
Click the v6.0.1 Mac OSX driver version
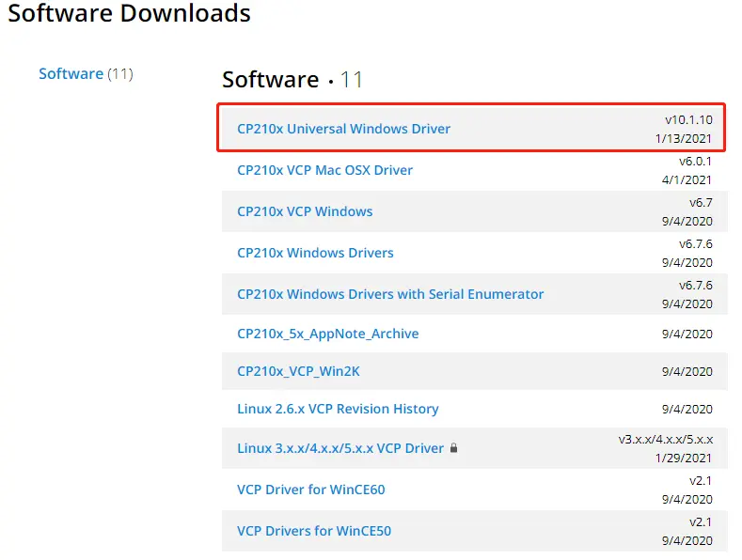[x=695, y=162]
